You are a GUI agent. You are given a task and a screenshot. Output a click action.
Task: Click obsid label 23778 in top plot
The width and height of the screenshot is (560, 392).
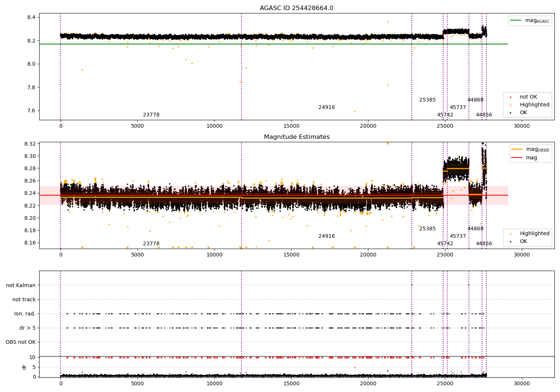point(151,115)
